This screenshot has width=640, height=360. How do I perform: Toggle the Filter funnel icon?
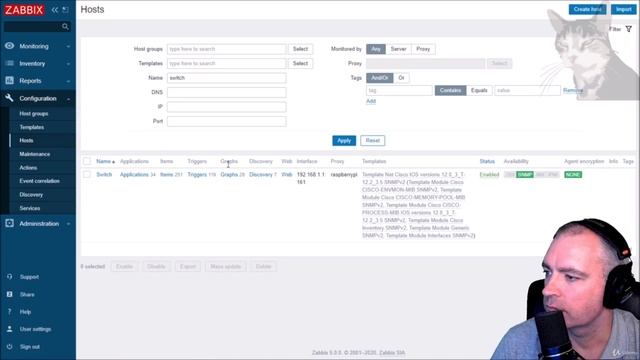629,29
